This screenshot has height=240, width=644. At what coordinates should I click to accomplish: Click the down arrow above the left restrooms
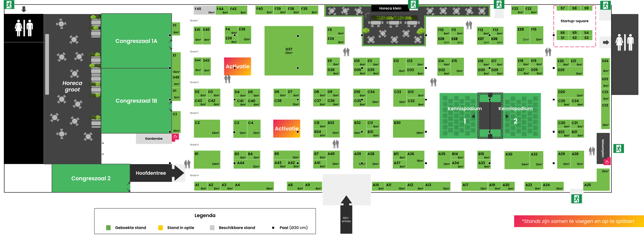pyautogui.click(x=24, y=10)
